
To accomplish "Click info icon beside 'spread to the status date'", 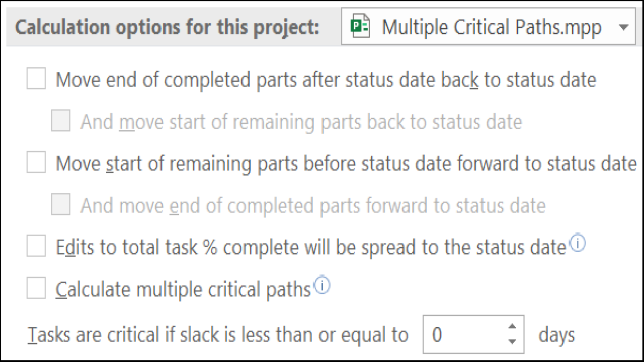I will [579, 244].
